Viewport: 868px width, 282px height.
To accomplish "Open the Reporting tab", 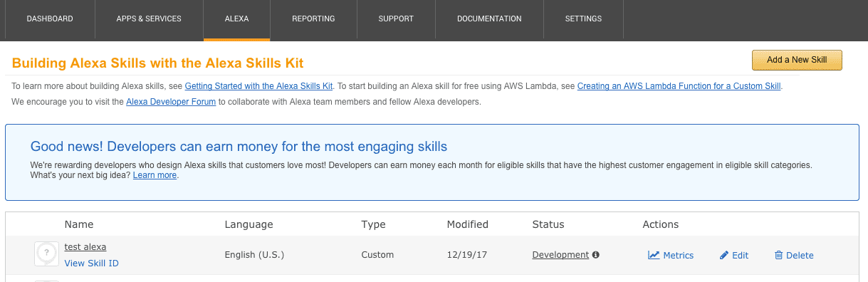I will 314,19.
